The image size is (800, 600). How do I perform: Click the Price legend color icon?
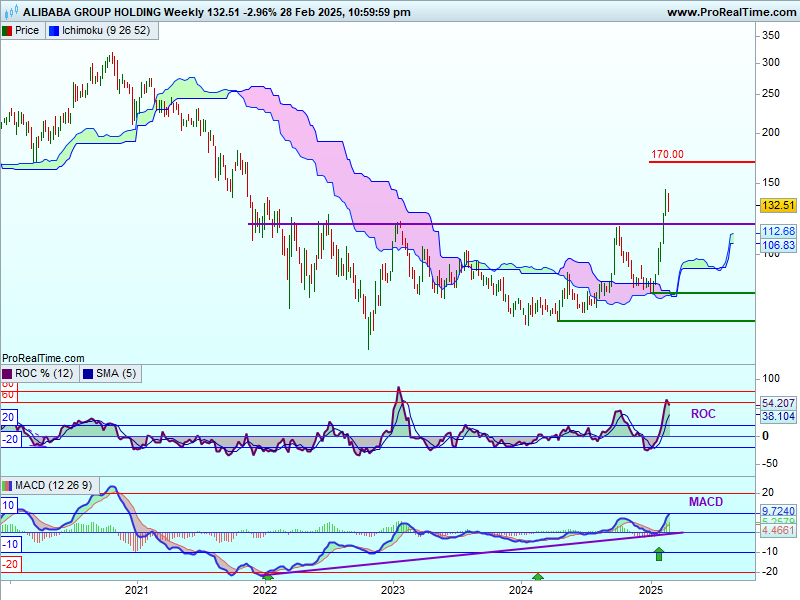[7, 31]
